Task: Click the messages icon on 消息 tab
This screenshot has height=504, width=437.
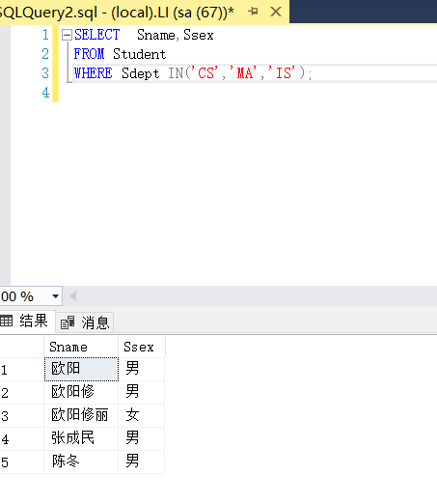Action: pyautogui.click(x=68, y=322)
